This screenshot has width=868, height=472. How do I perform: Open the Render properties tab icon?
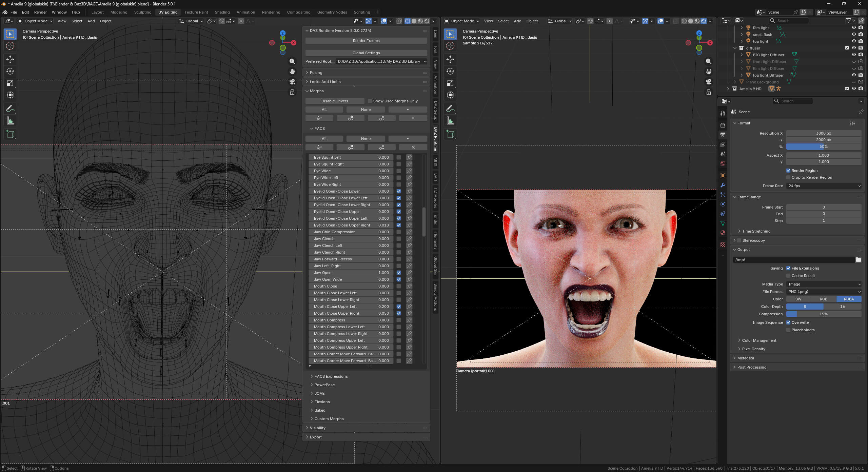[723, 125]
